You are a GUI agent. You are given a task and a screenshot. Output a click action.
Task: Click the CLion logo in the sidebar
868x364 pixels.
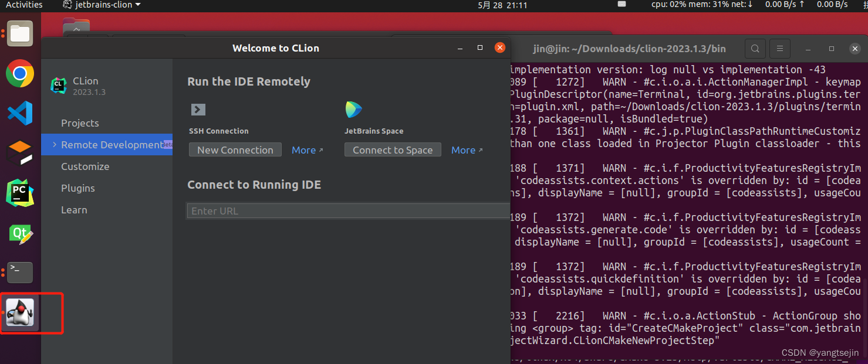click(x=58, y=86)
